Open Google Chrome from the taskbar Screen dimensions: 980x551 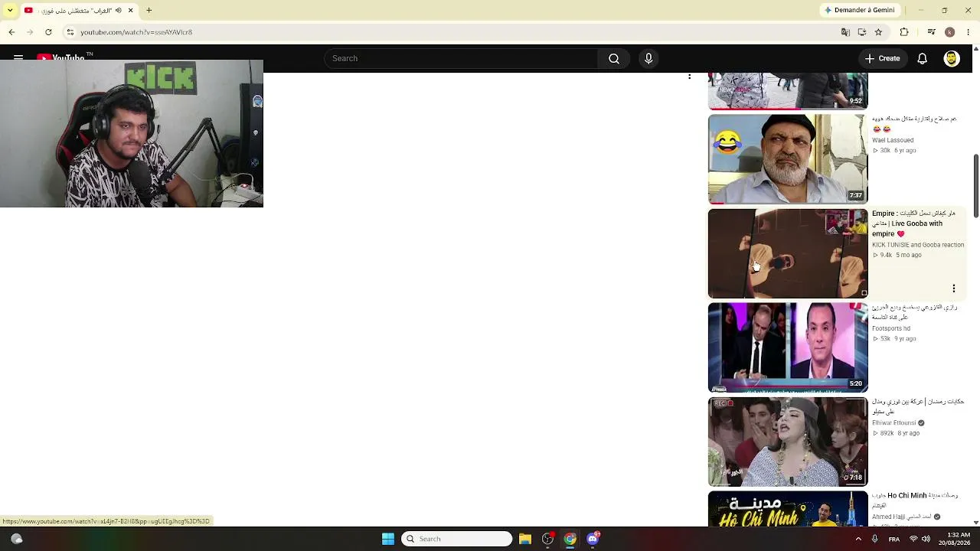pos(570,539)
